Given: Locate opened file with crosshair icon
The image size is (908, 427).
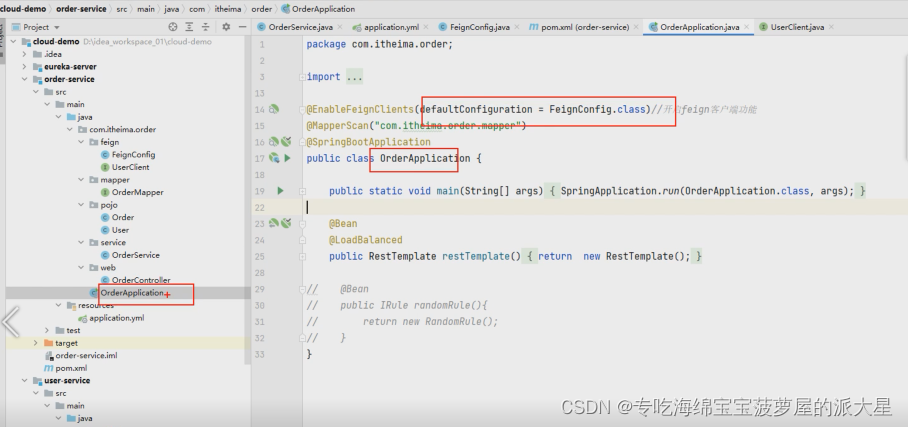Looking at the screenshot, I should click(173, 27).
